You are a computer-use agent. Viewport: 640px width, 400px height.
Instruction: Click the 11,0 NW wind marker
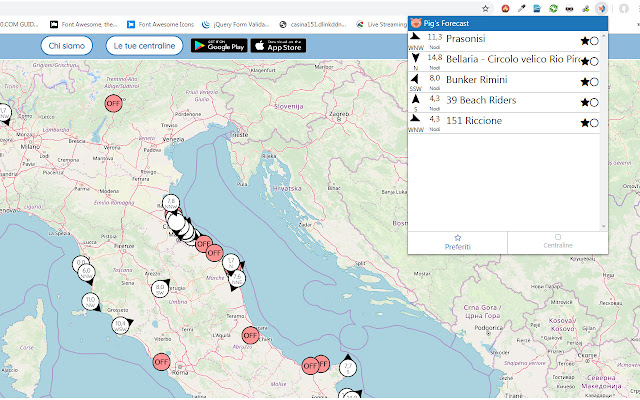coord(90,301)
